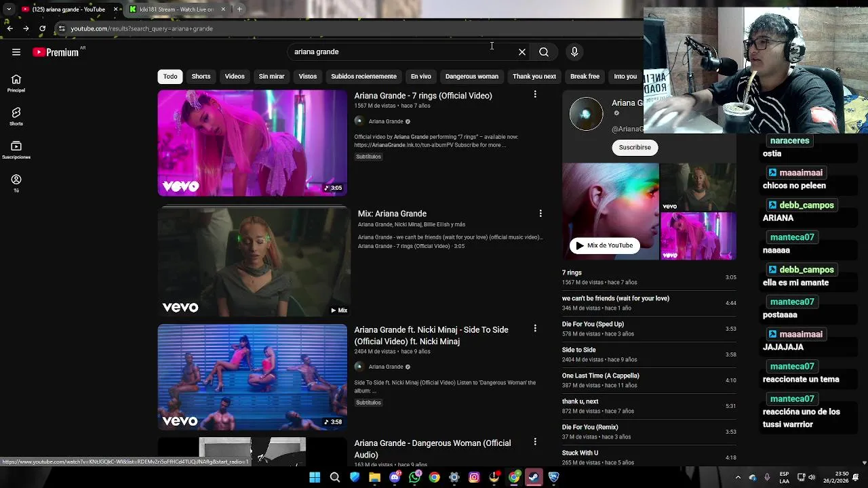Screen dimensions: 868x488
Task: Select the Todo filter chip
Action: coord(170,77)
